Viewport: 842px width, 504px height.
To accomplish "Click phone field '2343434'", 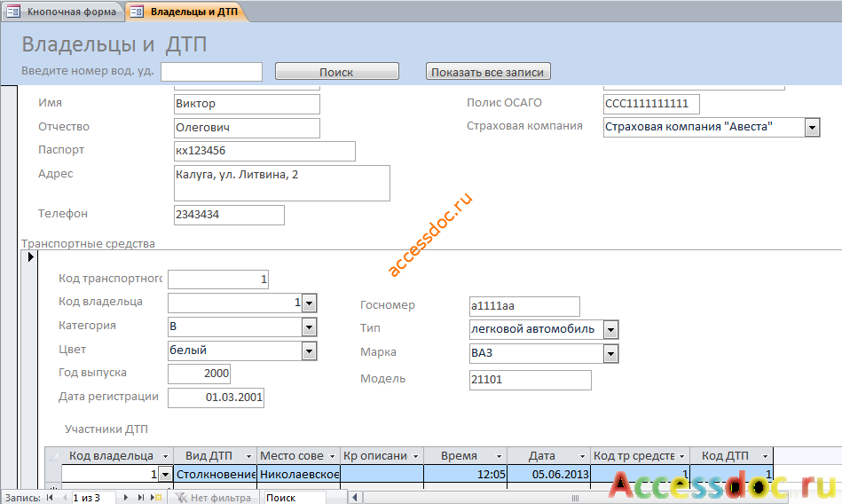I will [x=229, y=215].
